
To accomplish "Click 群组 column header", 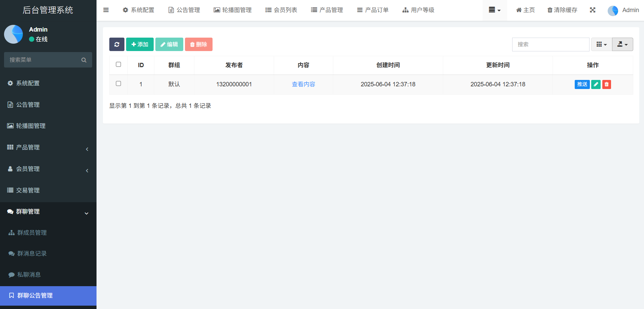I will coord(174,65).
